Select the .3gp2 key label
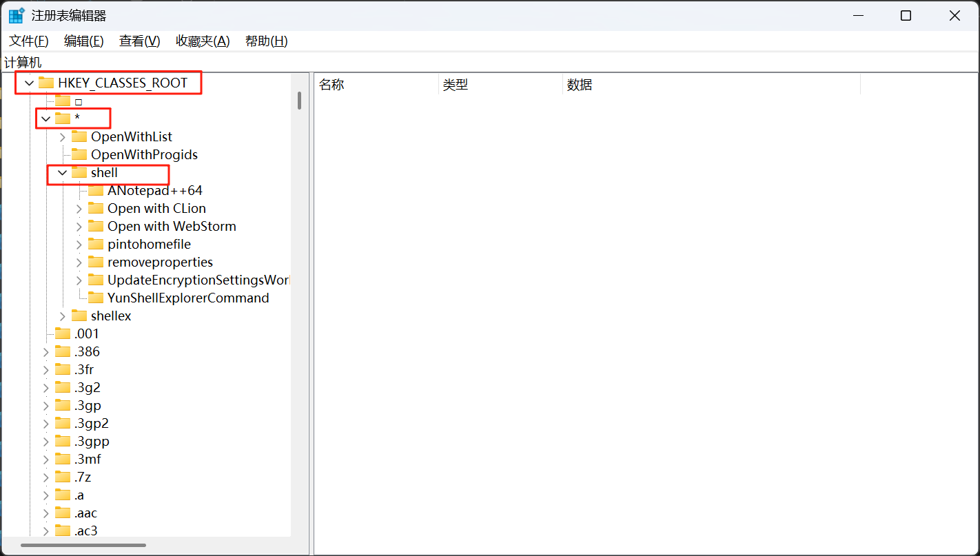Image resolution: width=980 pixels, height=556 pixels. click(92, 423)
